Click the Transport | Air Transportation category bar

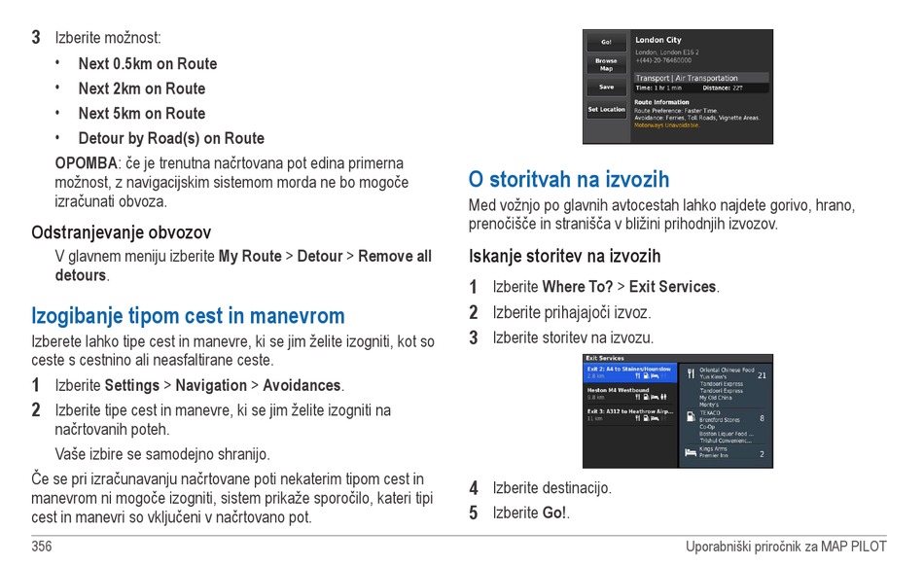[700, 78]
